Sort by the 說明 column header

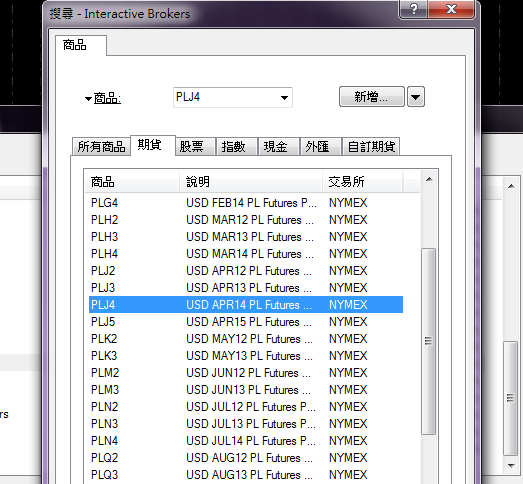tap(251, 182)
